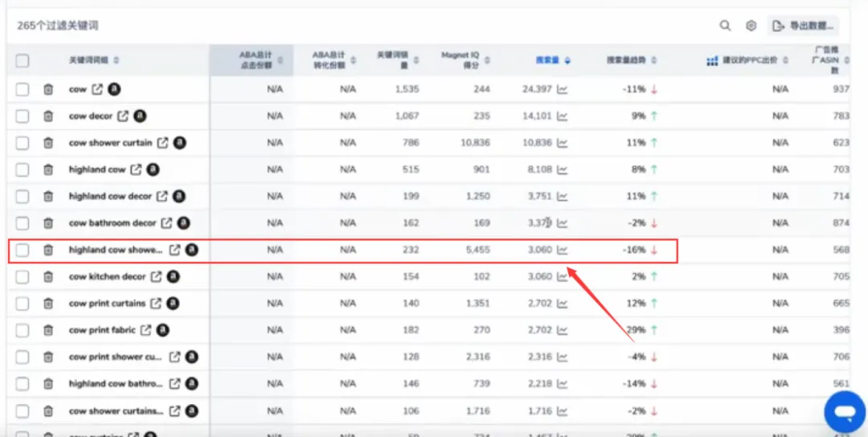Delete the cow shower curtain keyword

click(x=48, y=143)
